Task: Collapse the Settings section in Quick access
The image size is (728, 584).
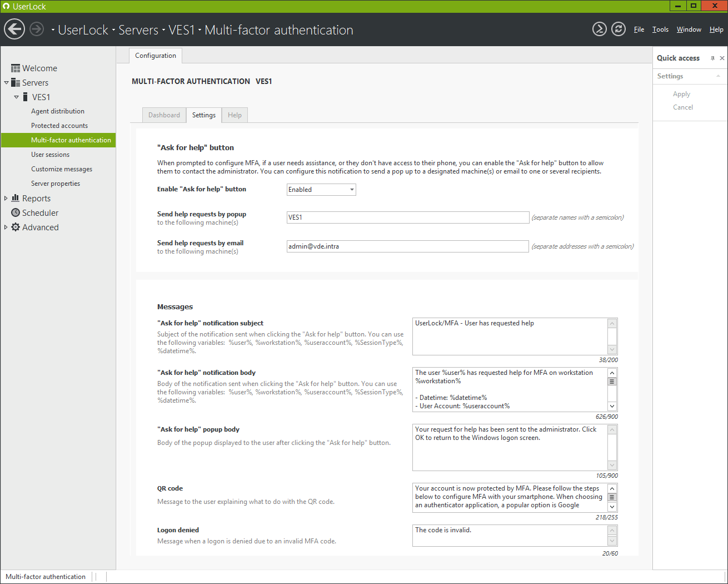Action: (718, 76)
